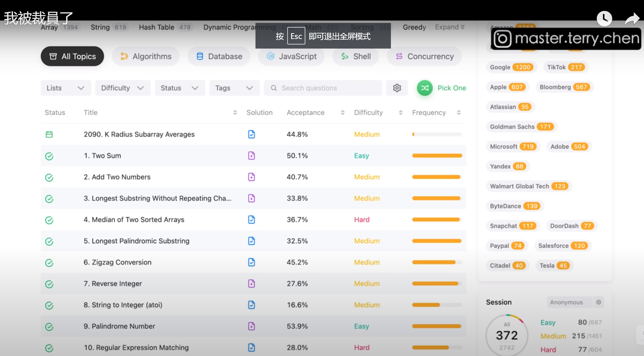Select the Database topic tab

pos(219,56)
